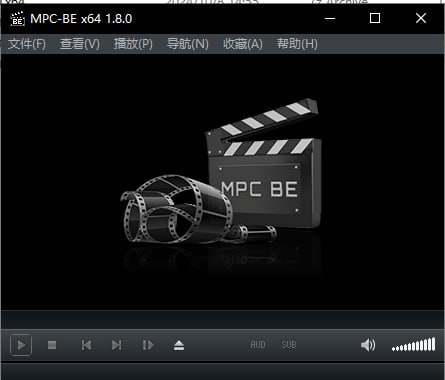Stop playback with the square button
Image resolution: width=445 pixels, height=380 pixels.
pyautogui.click(x=52, y=345)
